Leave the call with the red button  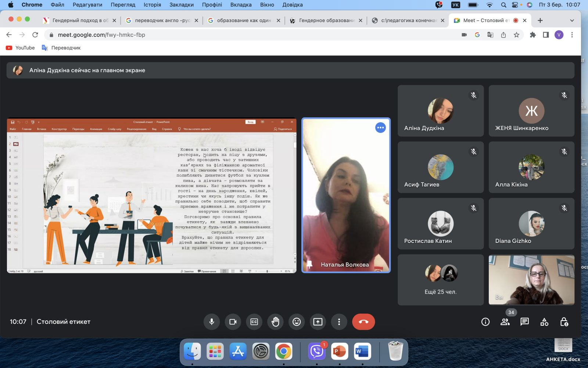coord(363,322)
